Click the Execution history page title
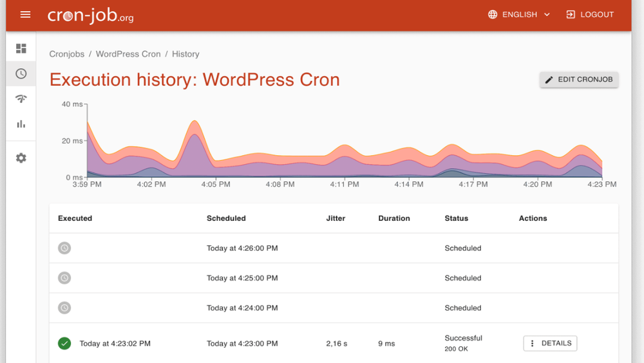Viewport: 644px width, 363px height. [194, 80]
